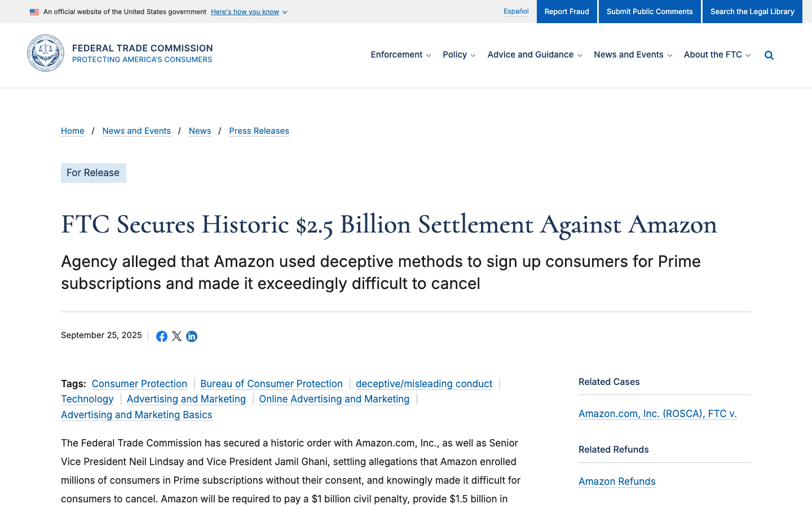Image resolution: width=812 pixels, height=508 pixels.
Task: Click the $2.5 Billion Settlement headline
Action: click(389, 225)
